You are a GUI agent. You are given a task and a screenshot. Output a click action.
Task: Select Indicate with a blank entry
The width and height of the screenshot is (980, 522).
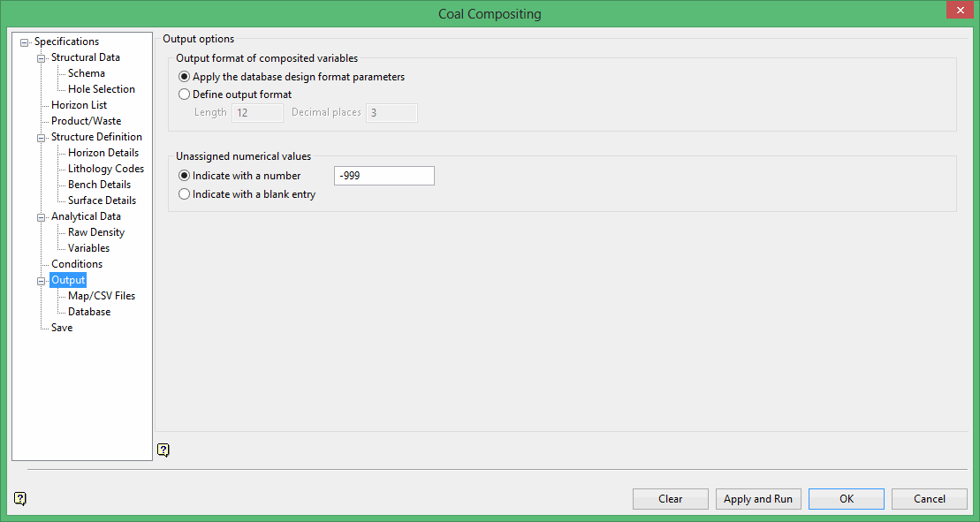[185, 194]
